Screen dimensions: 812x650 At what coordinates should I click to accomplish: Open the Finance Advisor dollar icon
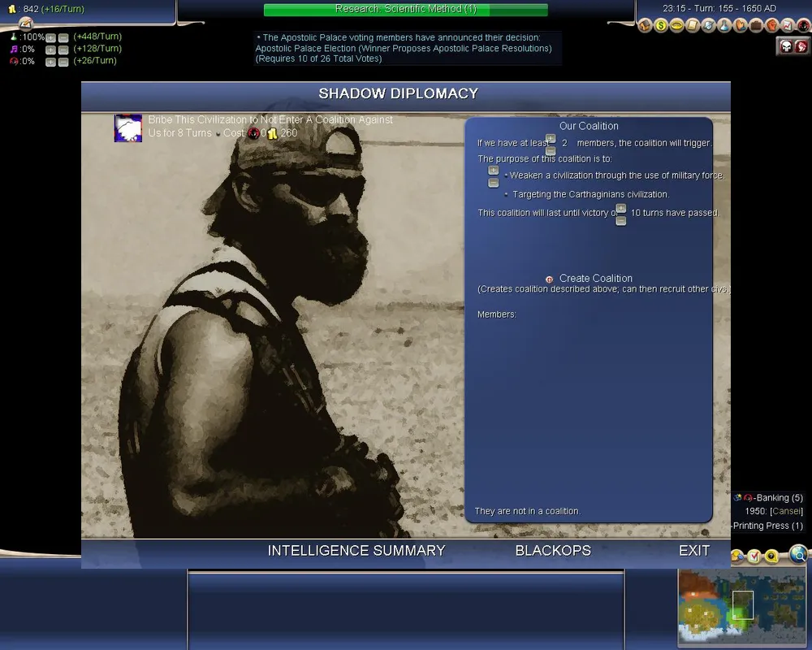660,25
